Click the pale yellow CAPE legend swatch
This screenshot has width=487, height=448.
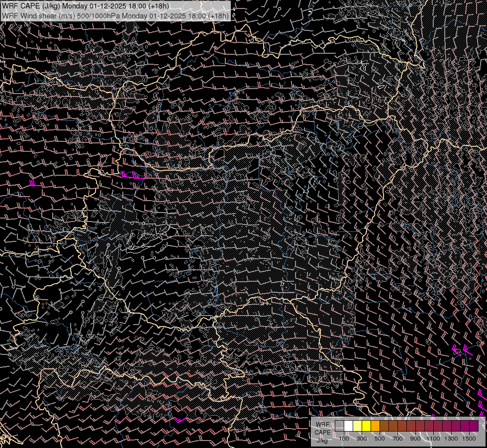[358, 426]
